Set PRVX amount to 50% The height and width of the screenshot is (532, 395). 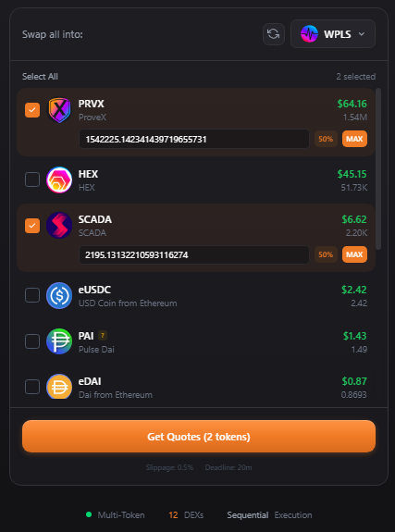pyautogui.click(x=326, y=139)
